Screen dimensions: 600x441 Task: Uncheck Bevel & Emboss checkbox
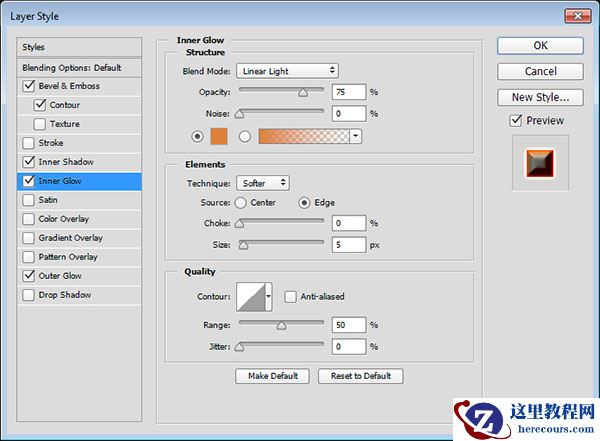(29, 86)
